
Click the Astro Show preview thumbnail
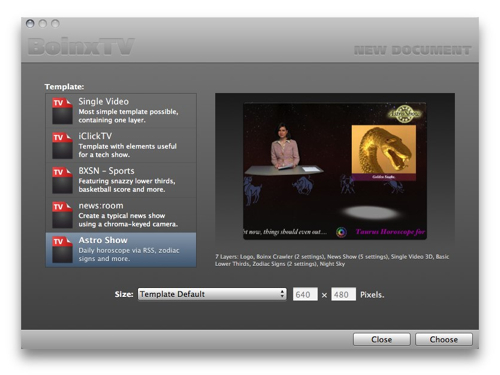[x=335, y=171]
